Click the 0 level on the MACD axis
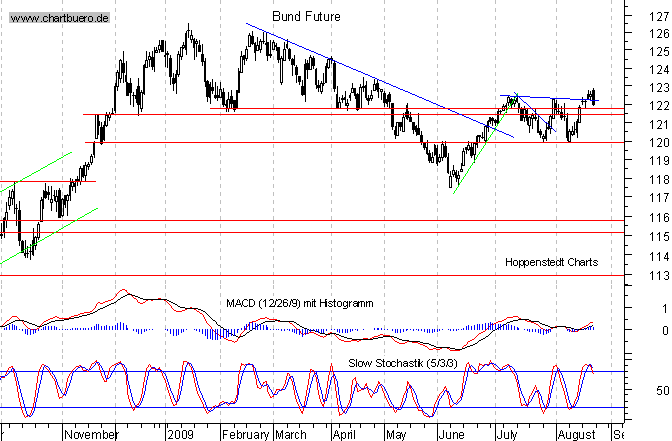Viewport: 672px width, 441px height. pos(663,330)
